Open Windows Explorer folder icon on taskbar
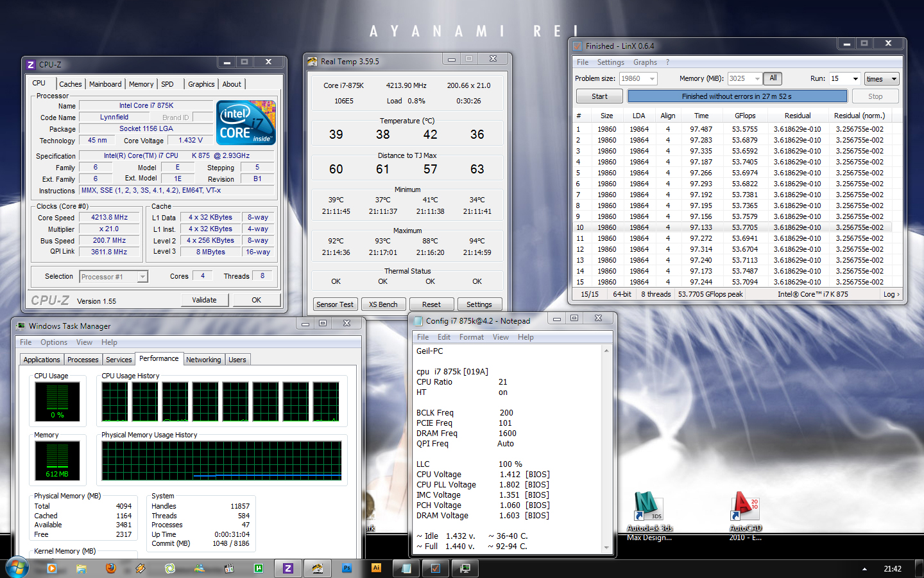This screenshot has width=924, height=578. (x=81, y=568)
